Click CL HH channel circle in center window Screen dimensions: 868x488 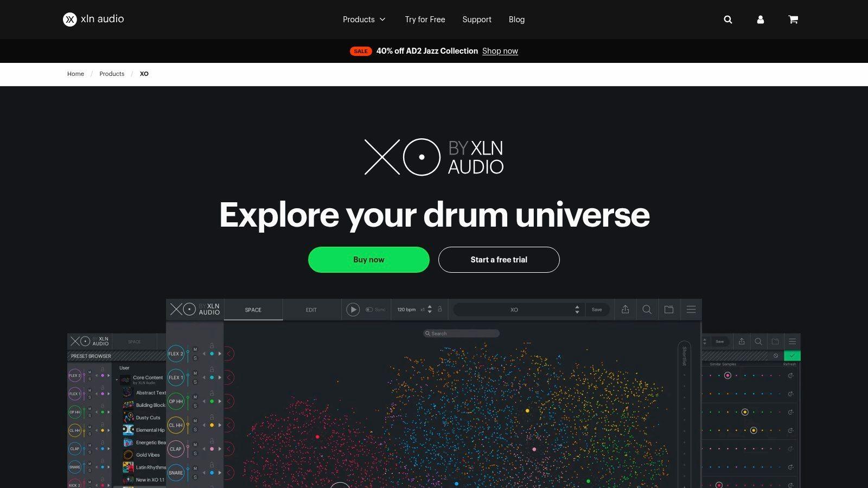point(176,425)
